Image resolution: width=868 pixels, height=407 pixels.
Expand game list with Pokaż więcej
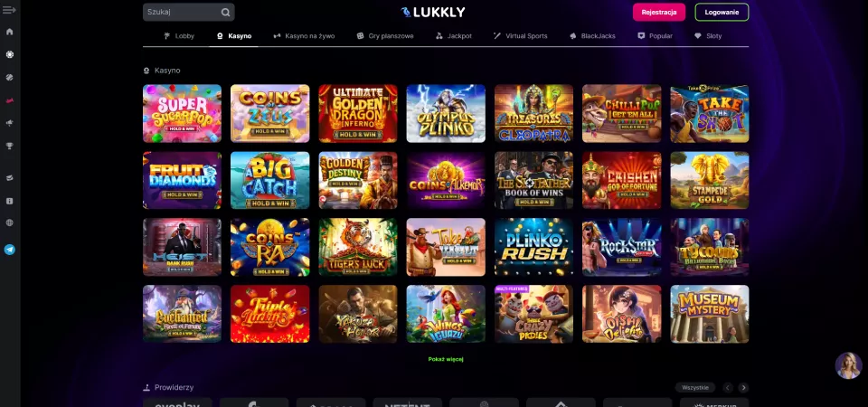pyautogui.click(x=446, y=359)
